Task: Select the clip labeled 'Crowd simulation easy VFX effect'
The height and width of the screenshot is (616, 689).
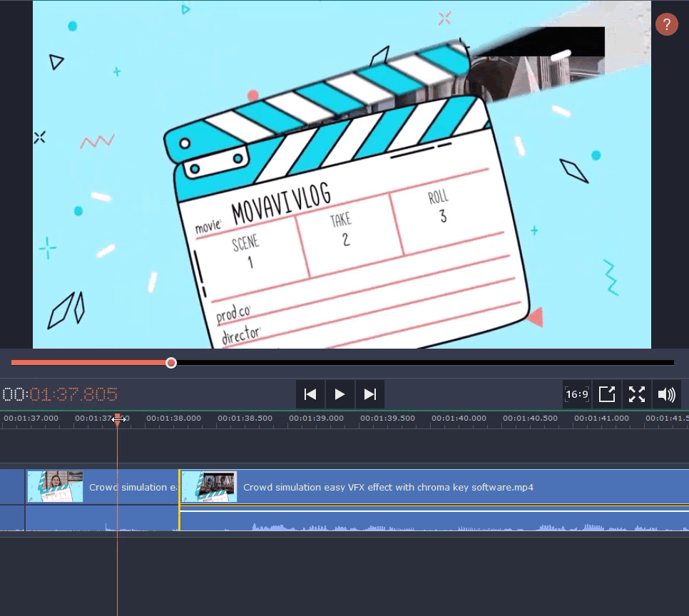Action: tap(434, 487)
